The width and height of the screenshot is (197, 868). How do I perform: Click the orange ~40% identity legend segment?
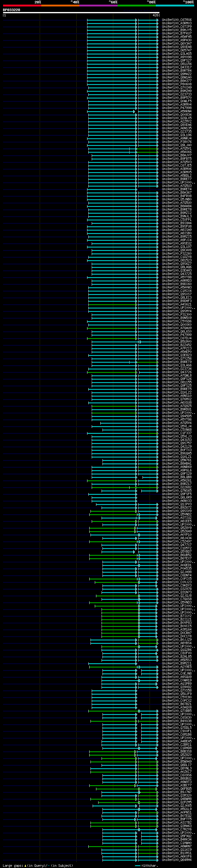pos(60,6)
